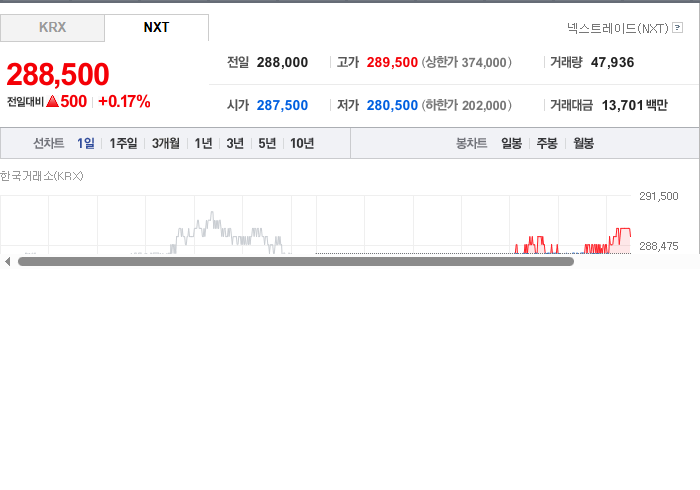
Task: Click the previous close value 288,000
Action: tap(282, 62)
